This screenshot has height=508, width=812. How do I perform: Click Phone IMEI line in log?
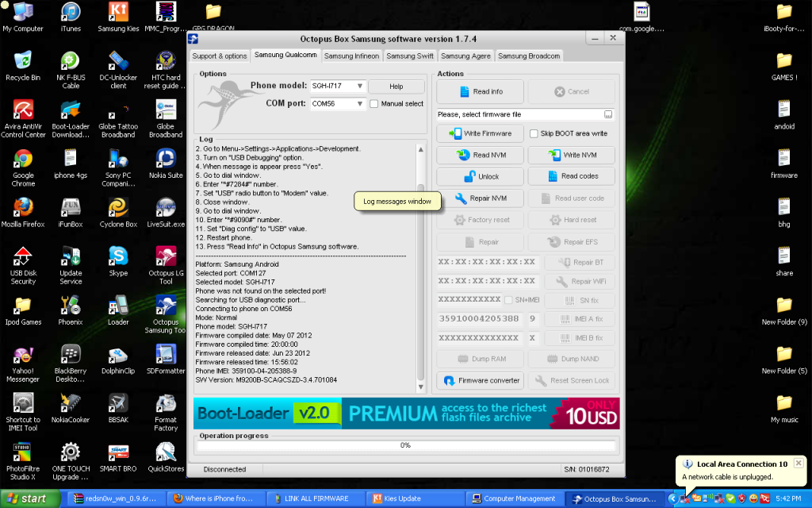[x=246, y=371]
